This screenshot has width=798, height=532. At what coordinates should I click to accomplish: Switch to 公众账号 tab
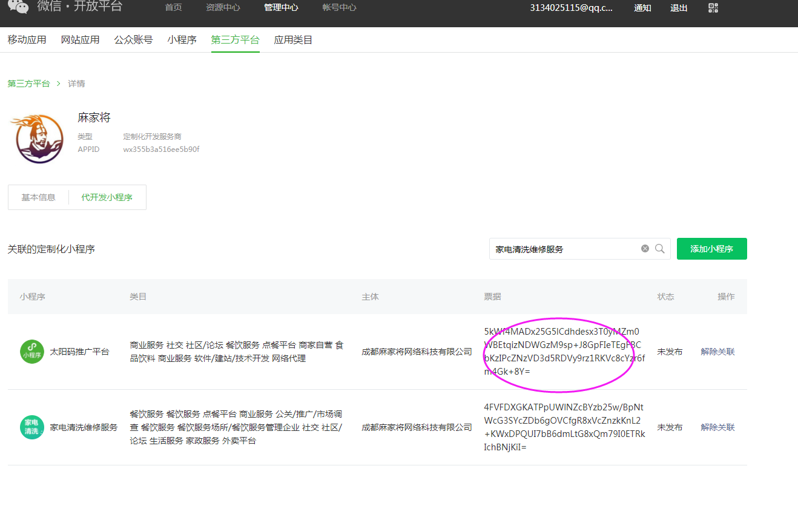click(133, 40)
